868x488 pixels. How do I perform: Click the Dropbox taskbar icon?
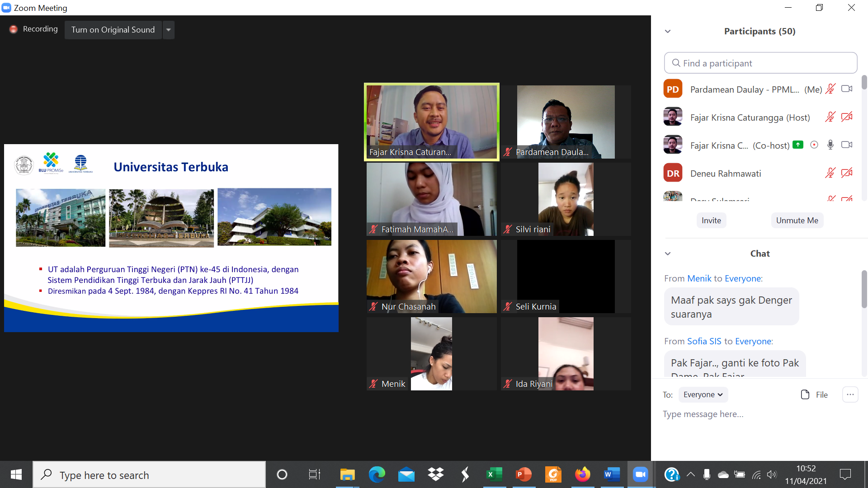click(x=436, y=474)
